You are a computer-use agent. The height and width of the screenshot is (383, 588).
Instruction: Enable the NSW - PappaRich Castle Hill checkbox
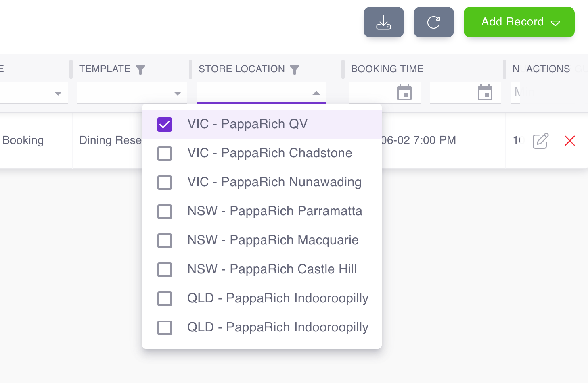click(165, 270)
